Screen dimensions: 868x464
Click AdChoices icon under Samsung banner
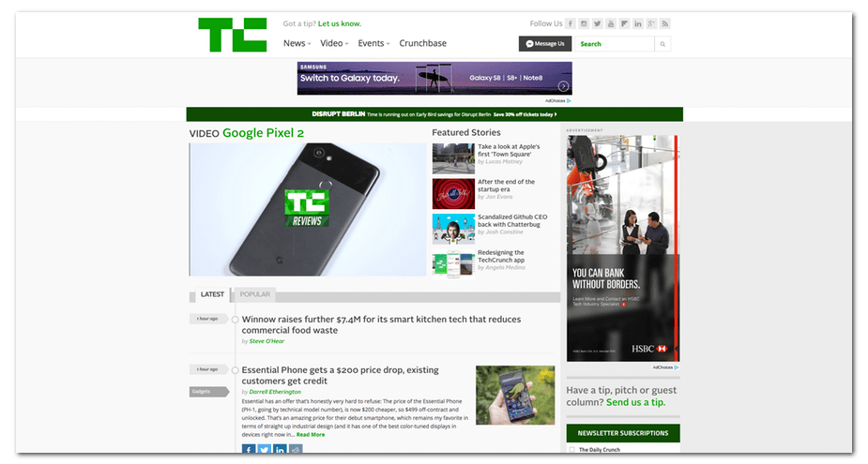(569, 101)
